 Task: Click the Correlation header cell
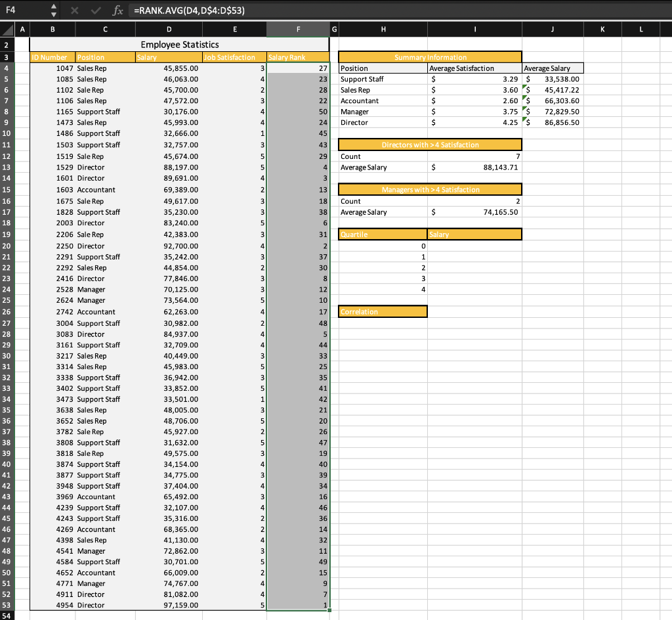pos(383,312)
